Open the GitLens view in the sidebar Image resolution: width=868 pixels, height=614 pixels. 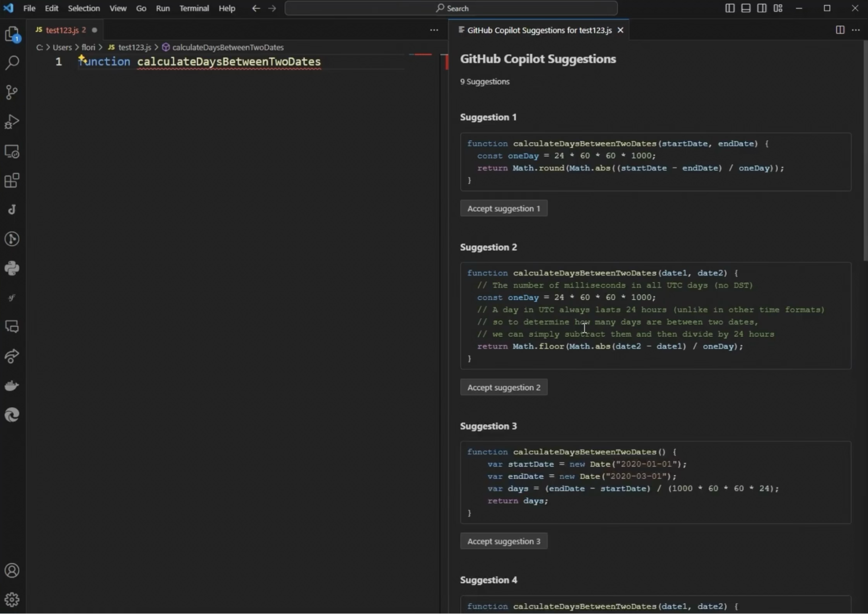click(x=12, y=239)
